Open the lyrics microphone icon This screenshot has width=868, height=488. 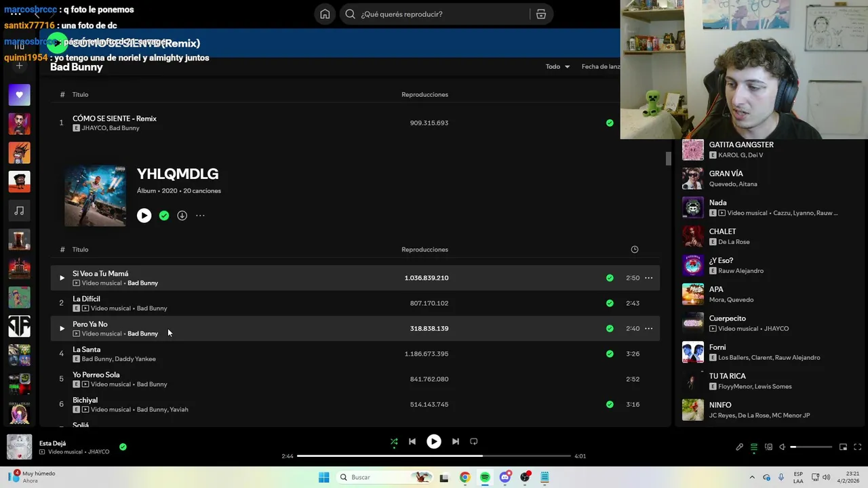(740, 447)
